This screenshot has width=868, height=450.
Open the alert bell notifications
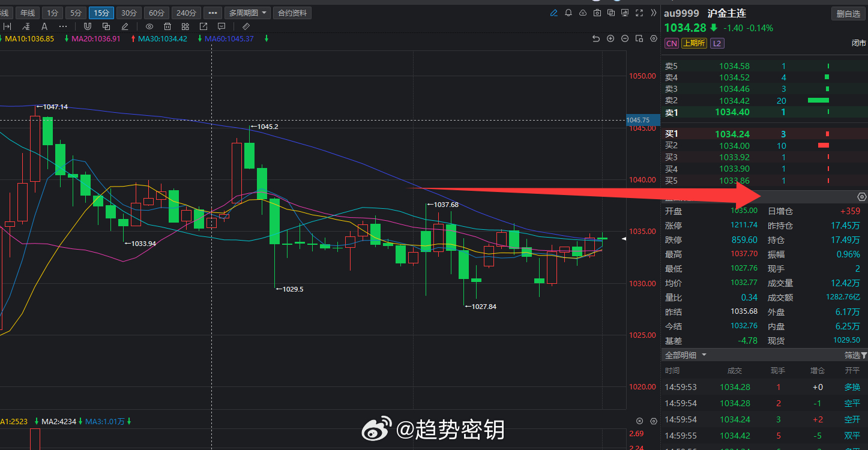pyautogui.click(x=568, y=13)
